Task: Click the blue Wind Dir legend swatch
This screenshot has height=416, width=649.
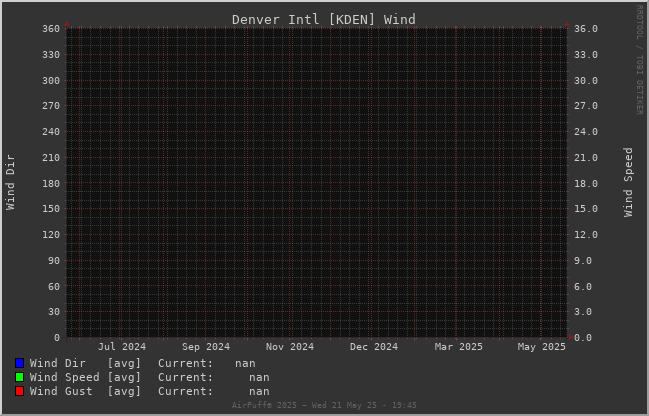Action: [x=19, y=363]
